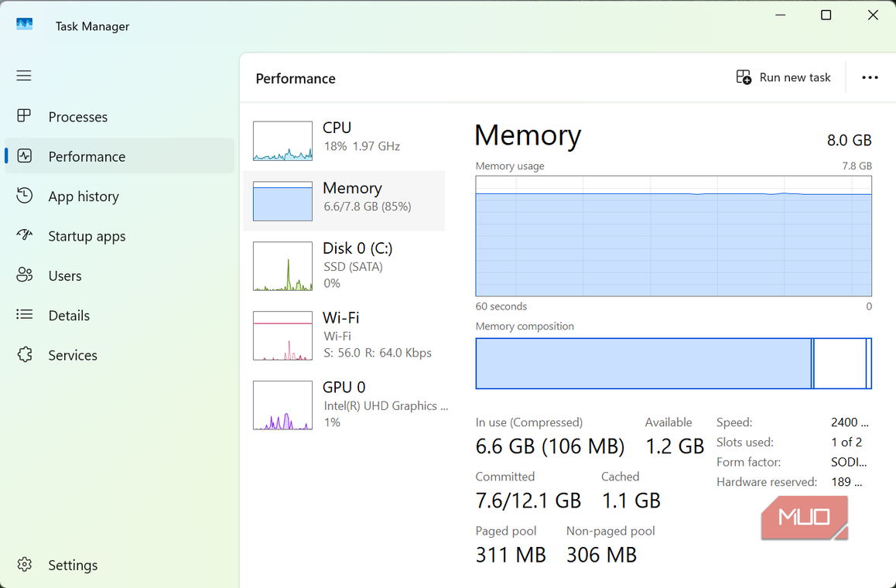Image resolution: width=896 pixels, height=588 pixels.
Task: Click the Details list icon
Action: [24, 314]
